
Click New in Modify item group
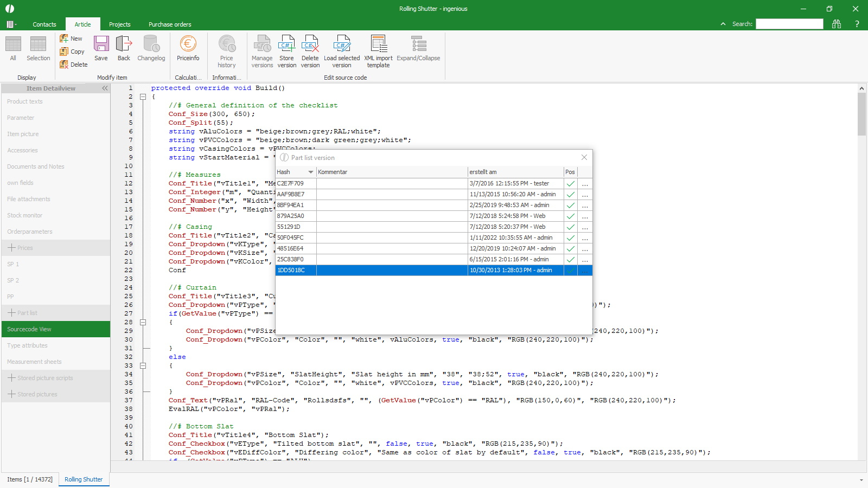click(x=71, y=38)
